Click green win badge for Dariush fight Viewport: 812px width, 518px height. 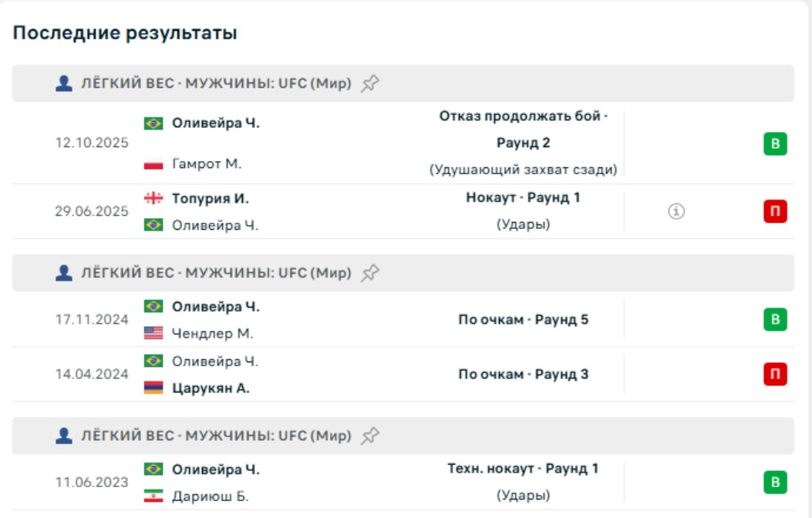(x=775, y=483)
